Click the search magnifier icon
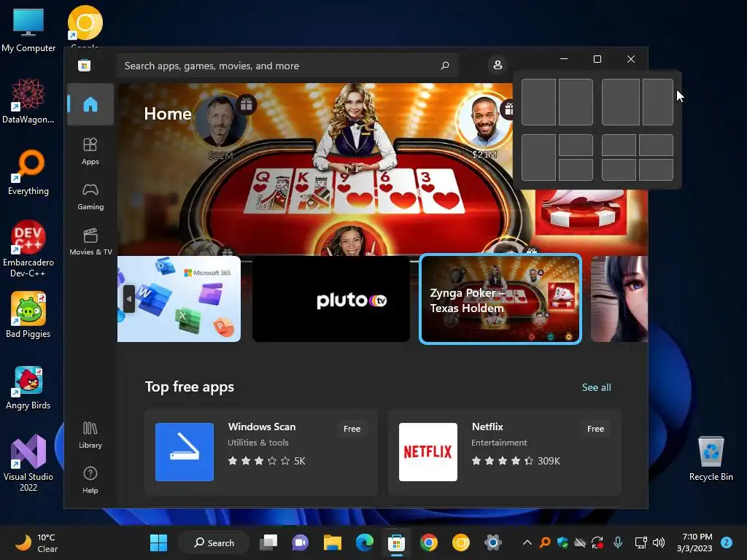Viewport: 747px width, 560px height. tap(444, 65)
